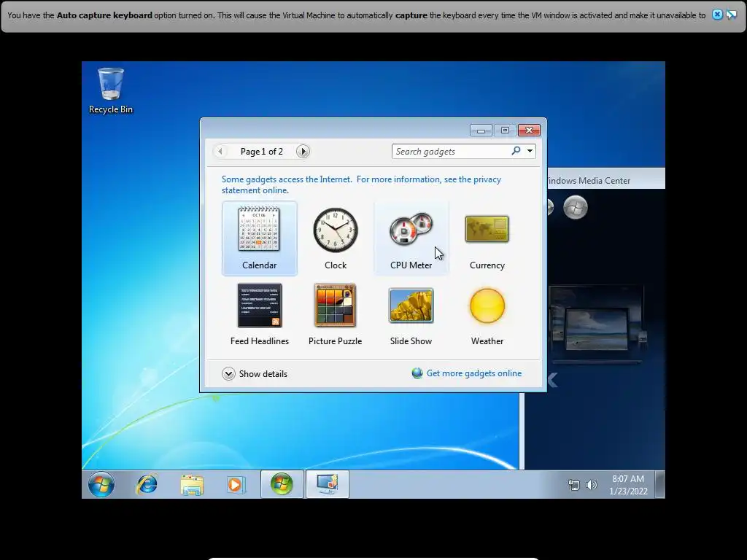Select the Slide Show gadget
The height and width of the screenshot is (560, 747).
(x=411, y=314)
